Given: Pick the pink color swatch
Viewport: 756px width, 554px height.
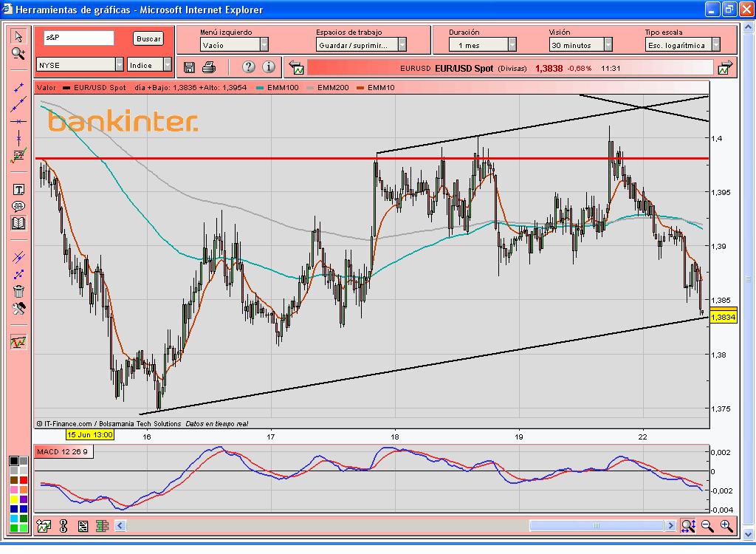Looking at the screenshot, I should tap(14, 489).
